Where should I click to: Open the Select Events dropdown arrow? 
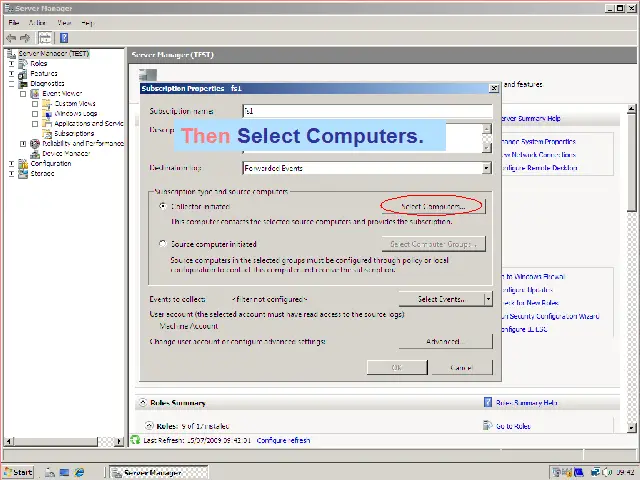point(488,299)
